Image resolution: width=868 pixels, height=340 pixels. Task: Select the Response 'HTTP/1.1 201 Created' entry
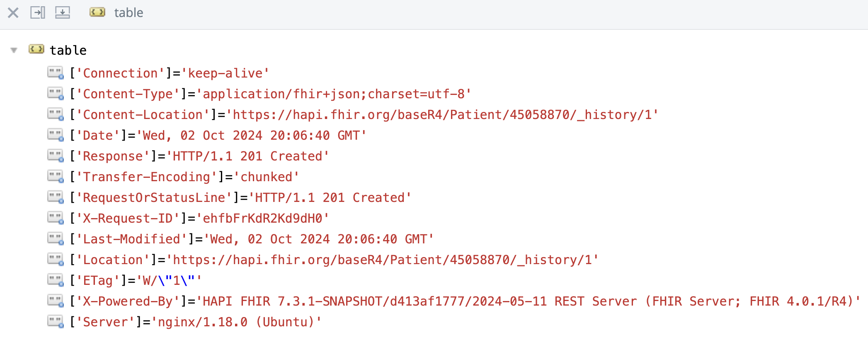pos(199,156)
